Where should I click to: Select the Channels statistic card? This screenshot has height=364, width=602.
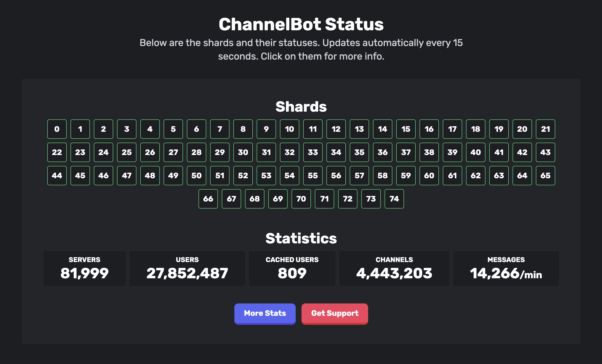tap(394, 268)
